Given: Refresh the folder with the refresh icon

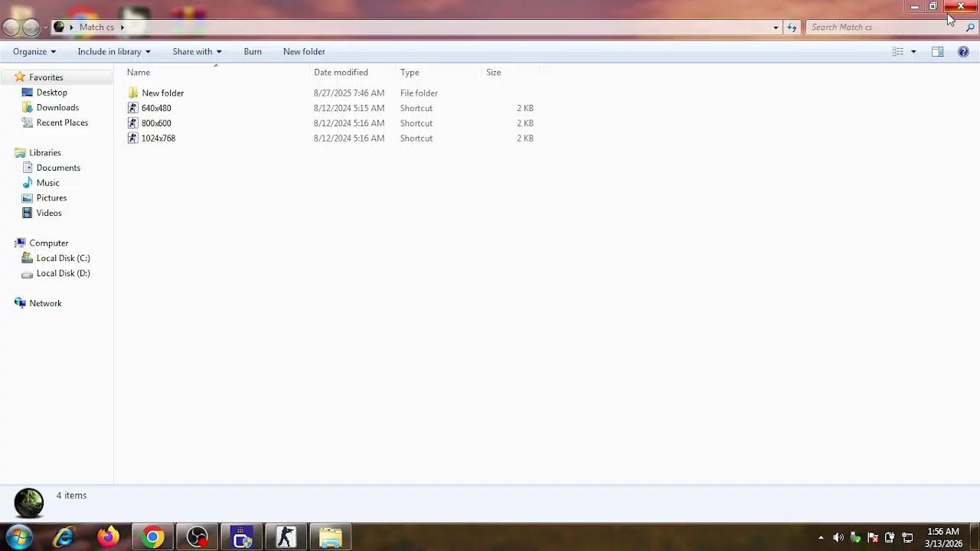Looking at the screenshot, I should tap(792, 28).
